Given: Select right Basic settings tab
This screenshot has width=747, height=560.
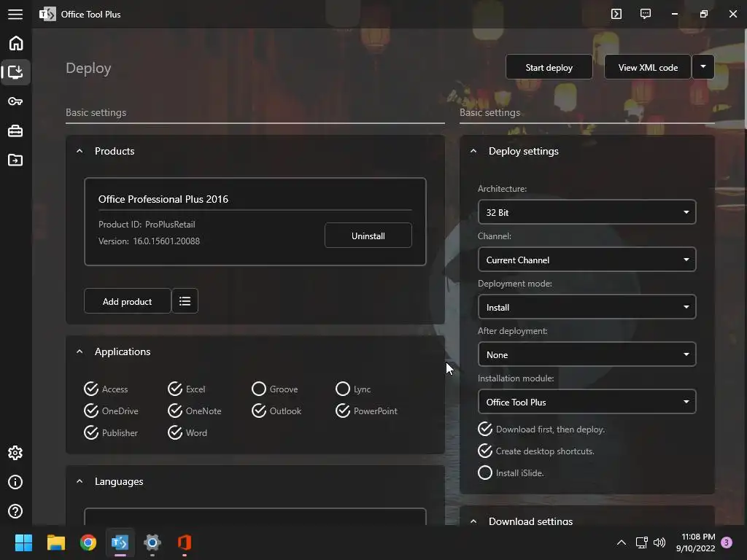Looking at the screenshot, I should [x=489, y=112].
